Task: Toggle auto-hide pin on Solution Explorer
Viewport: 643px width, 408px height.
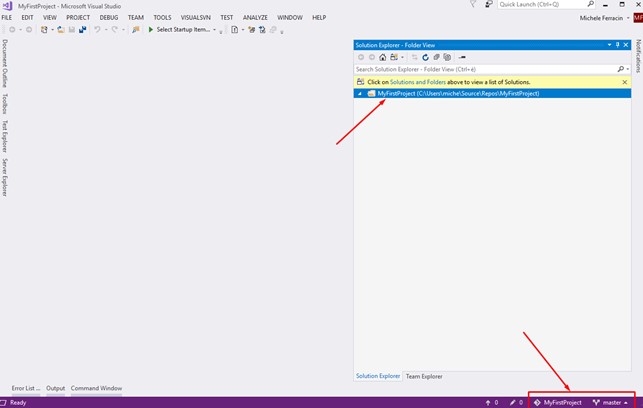Action: 617,45
